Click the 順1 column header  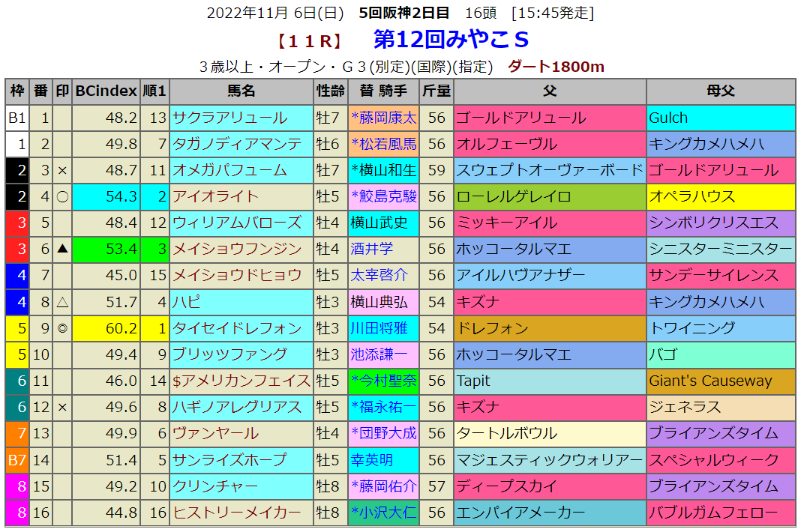coord(154,91)
